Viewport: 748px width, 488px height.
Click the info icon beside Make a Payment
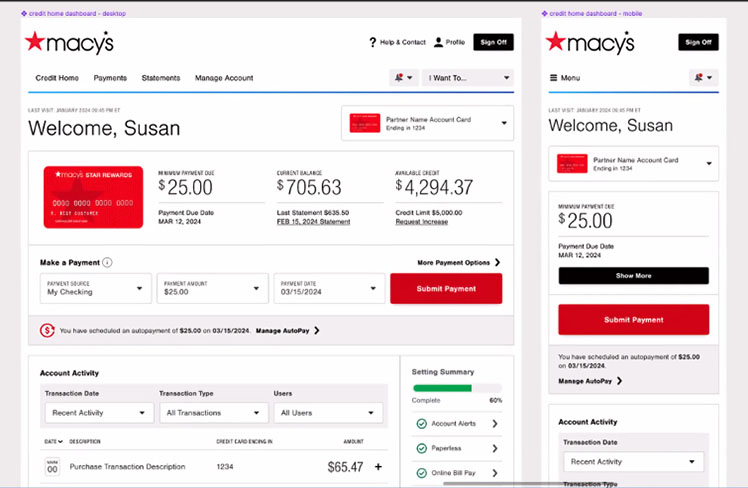[x=107, y=263]
